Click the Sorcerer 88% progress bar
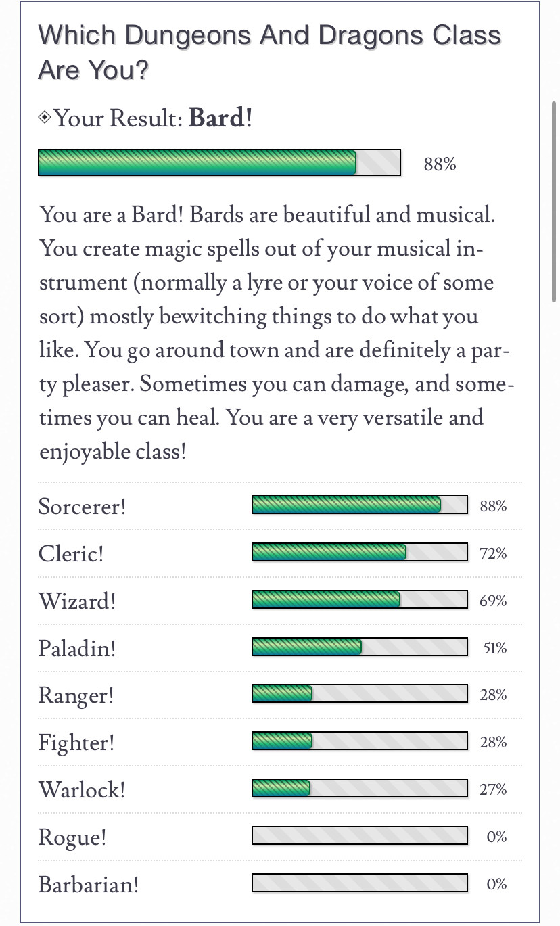The image size is (560, 926). pyautogui.click(x=360, y=505)
